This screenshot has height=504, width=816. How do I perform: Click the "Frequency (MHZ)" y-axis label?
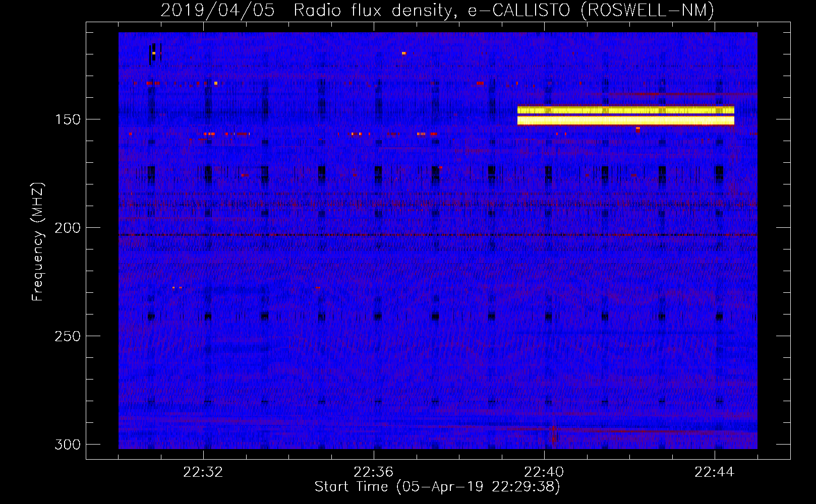pos(38,241)
